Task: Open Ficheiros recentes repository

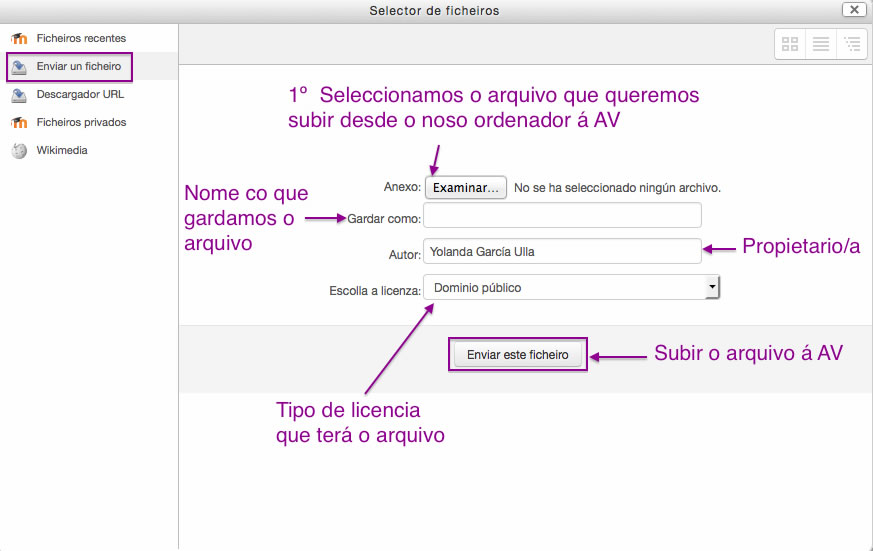Action: (x=81, y=38)
